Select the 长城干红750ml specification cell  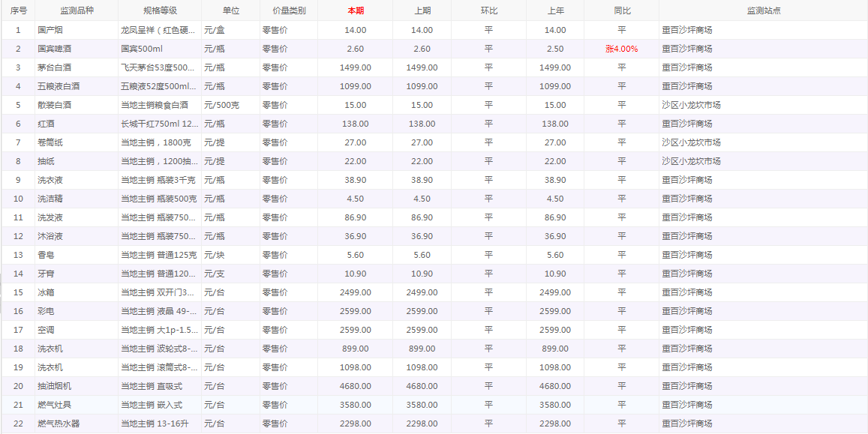point(159,124)
